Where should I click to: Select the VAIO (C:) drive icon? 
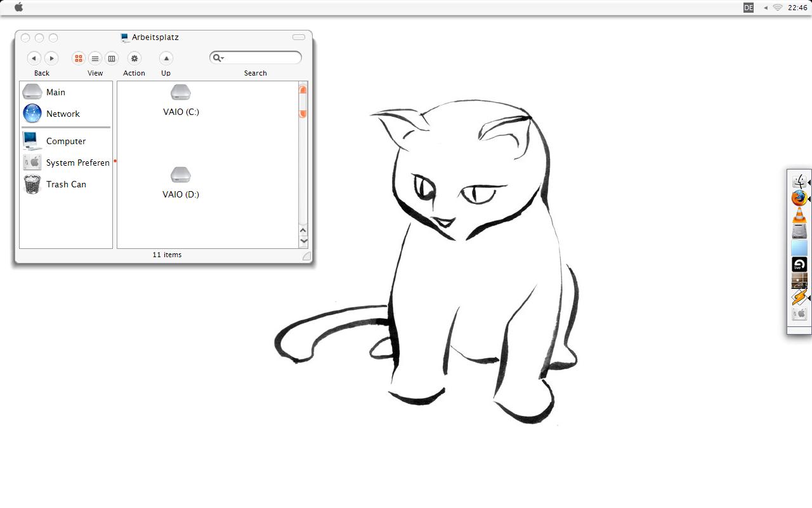(x=181, y=93)
